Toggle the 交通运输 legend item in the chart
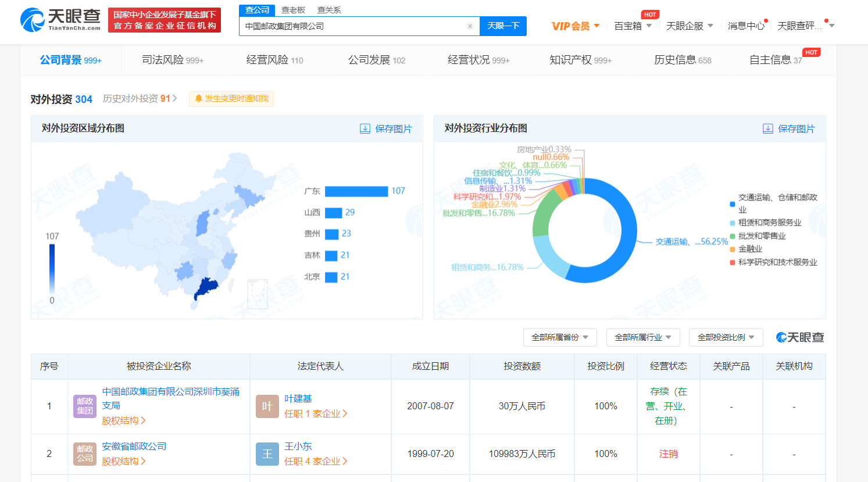This screenshot has height=482, width=868. (x=733, y=203)
